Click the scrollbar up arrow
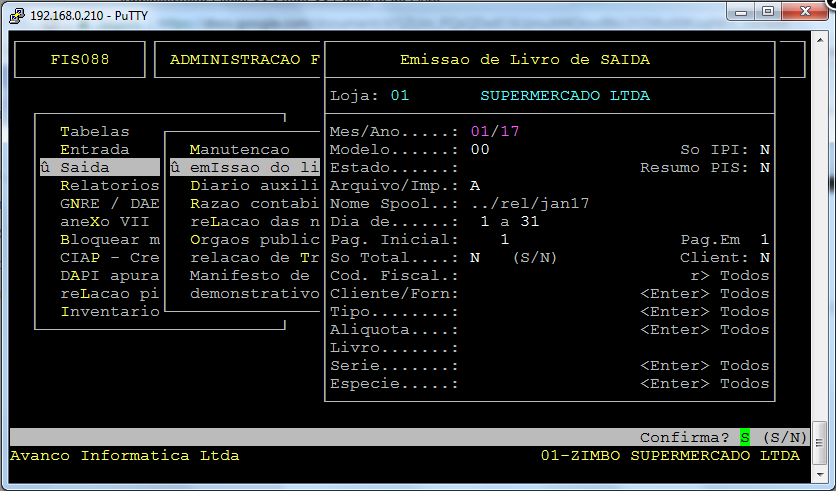The width and height of the screenshot is (836, 491). click(819, 43)
